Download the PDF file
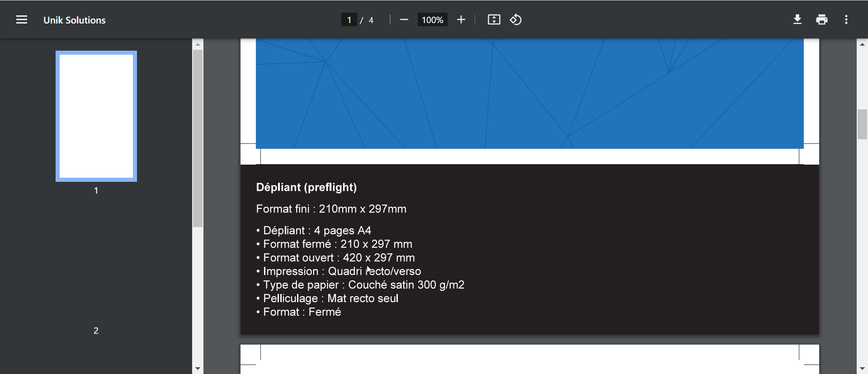The width and height of the screenshot is (868, 374). (797, 20)
